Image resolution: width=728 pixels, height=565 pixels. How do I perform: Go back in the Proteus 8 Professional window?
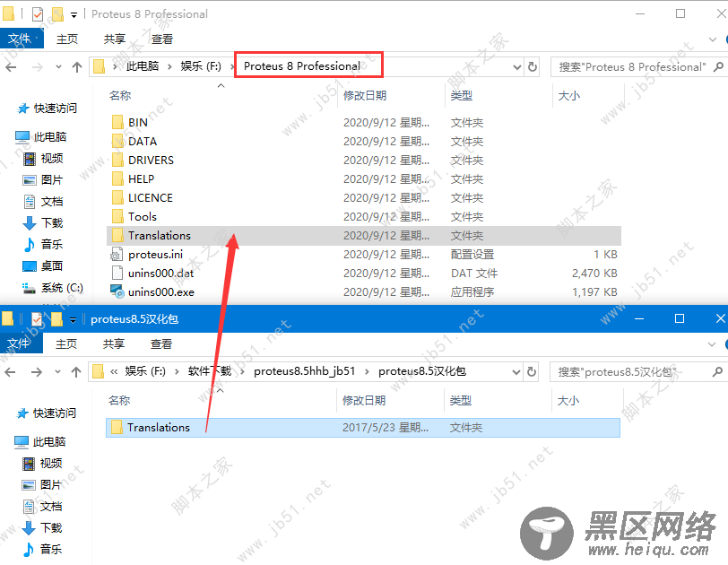tap(11, 67)
